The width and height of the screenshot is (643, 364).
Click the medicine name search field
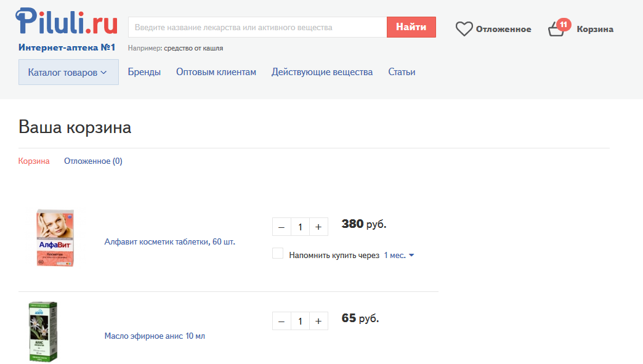pyautogui.click(x=257, y=27)
